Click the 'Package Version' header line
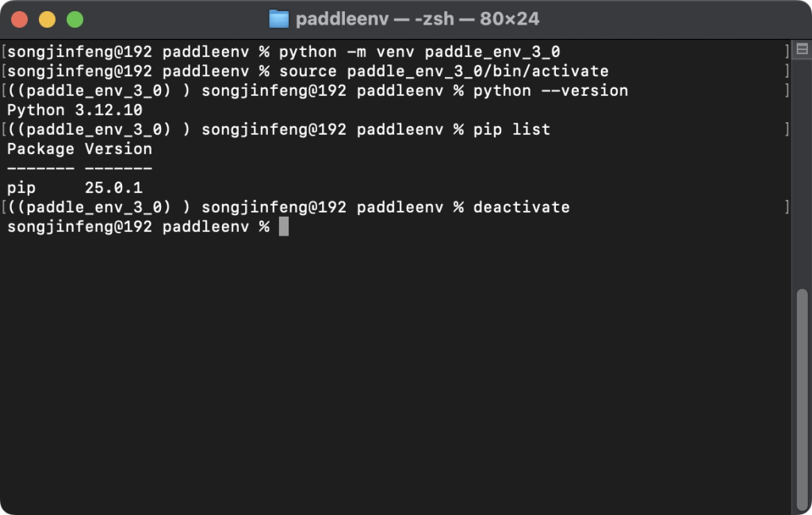The width and height of the screenshot is (812, 515). (79, 149)
